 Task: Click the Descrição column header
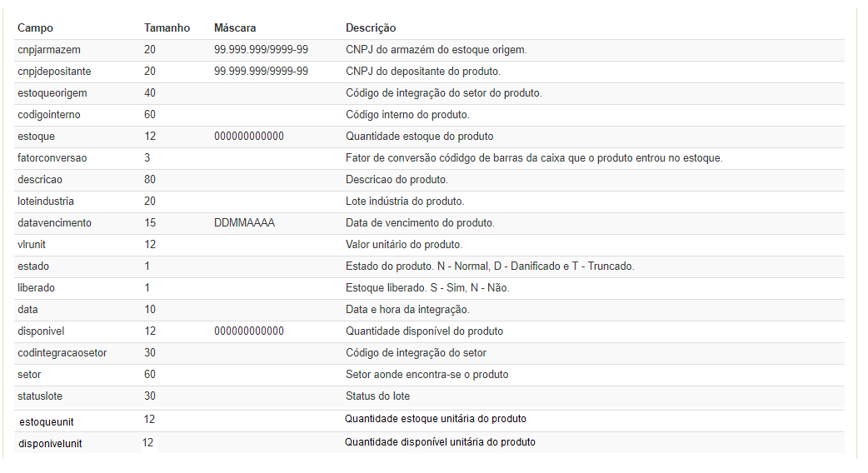pos(371,28)
